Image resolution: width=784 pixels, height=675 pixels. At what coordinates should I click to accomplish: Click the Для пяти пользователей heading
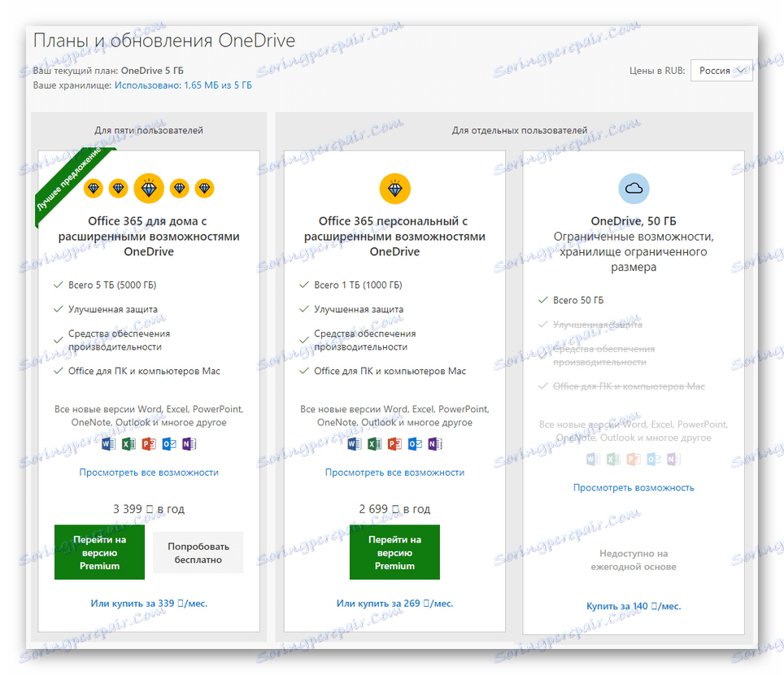coord(149,130)
